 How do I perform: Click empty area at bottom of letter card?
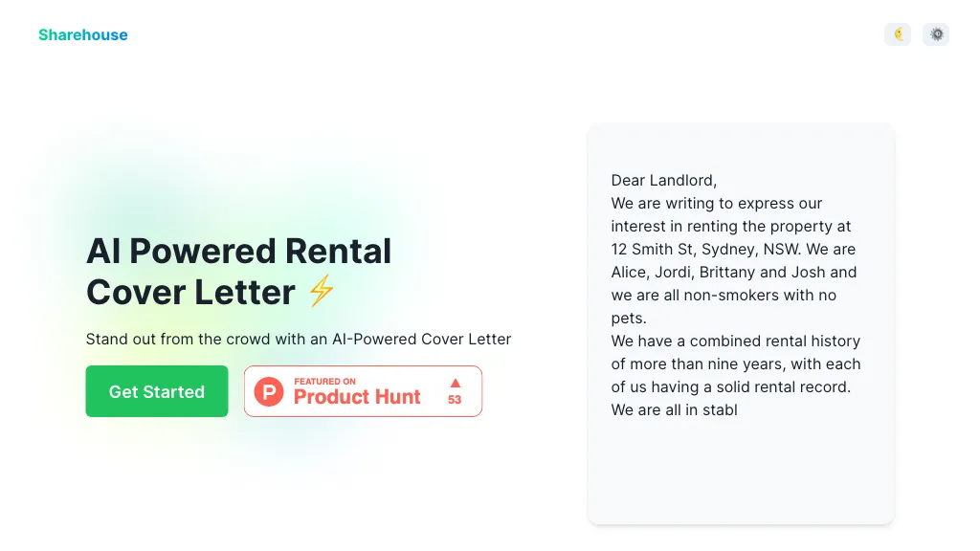click(x=741, y=478)
